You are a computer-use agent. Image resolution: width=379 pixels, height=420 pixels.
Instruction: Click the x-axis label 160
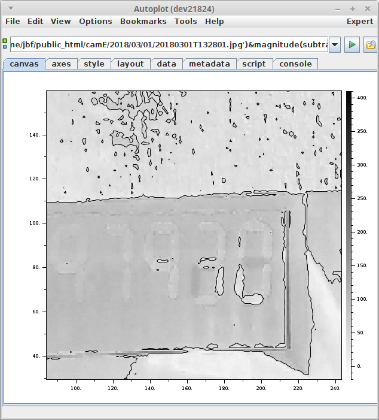(187, 388)
